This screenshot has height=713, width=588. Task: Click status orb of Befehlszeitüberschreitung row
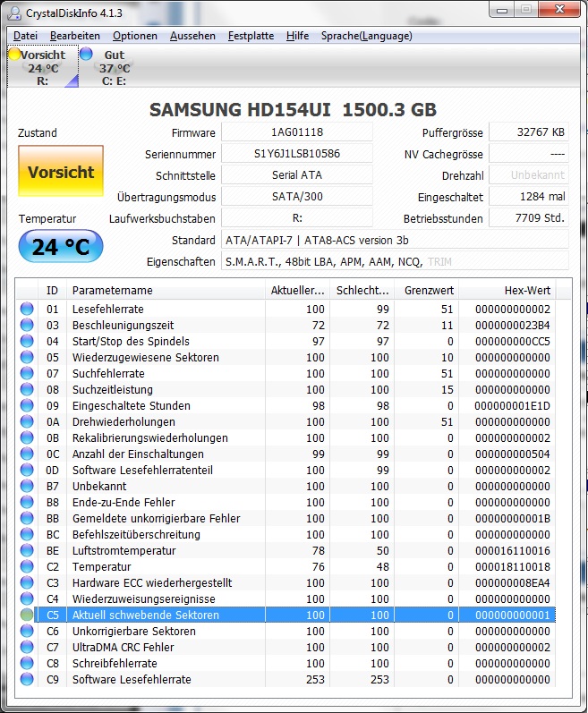point(27,534)
